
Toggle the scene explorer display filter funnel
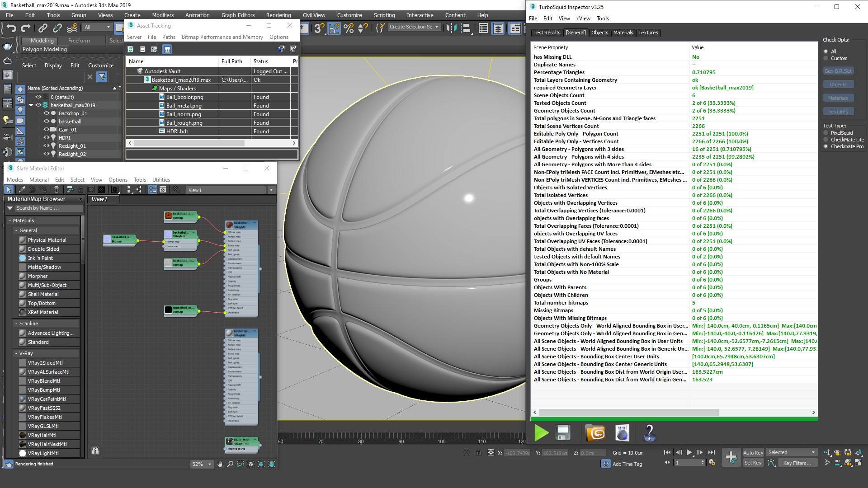(102, 77)
